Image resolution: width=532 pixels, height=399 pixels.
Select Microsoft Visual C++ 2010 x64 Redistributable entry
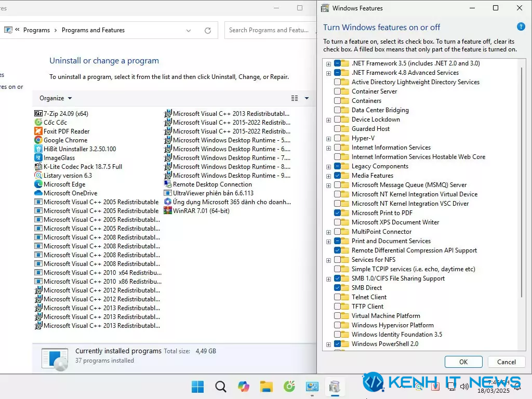pos(98,272)
